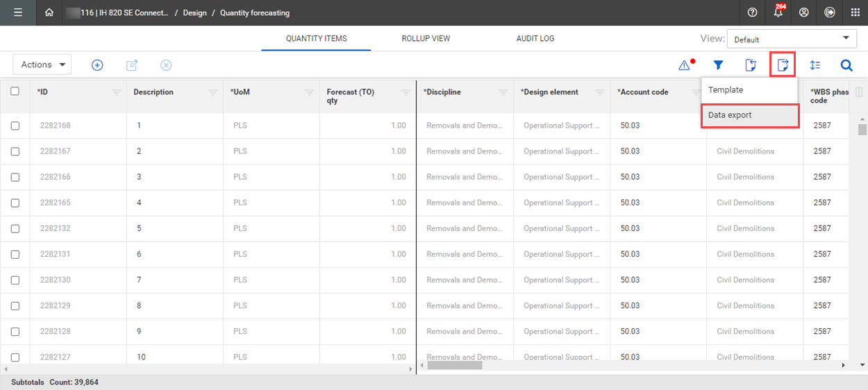Click the Design breadcrumb link
This screenshot has height=390, width=868.
194,12
